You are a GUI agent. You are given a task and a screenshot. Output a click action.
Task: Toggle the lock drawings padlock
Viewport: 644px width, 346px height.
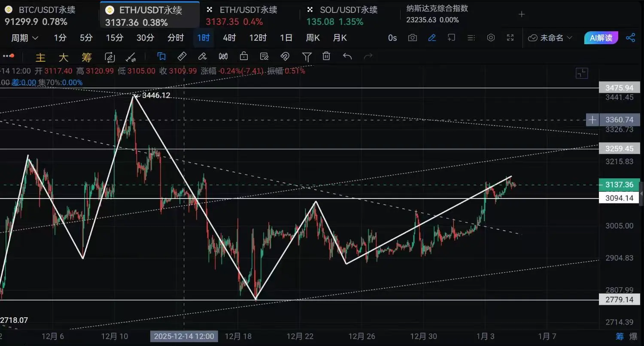(x=244, y=56)
